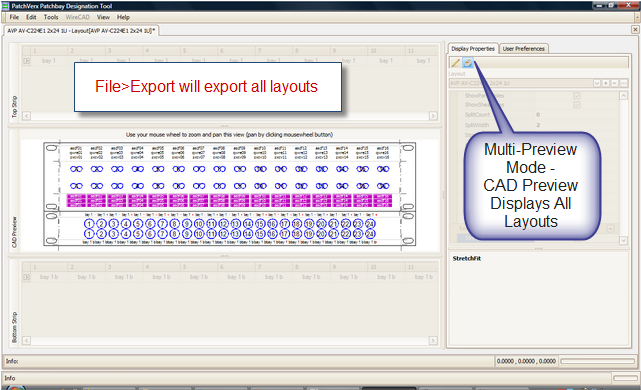Open the Layout combo box dropdown arrow
Screen dimensions: 641x390
[x=597, y=83]
